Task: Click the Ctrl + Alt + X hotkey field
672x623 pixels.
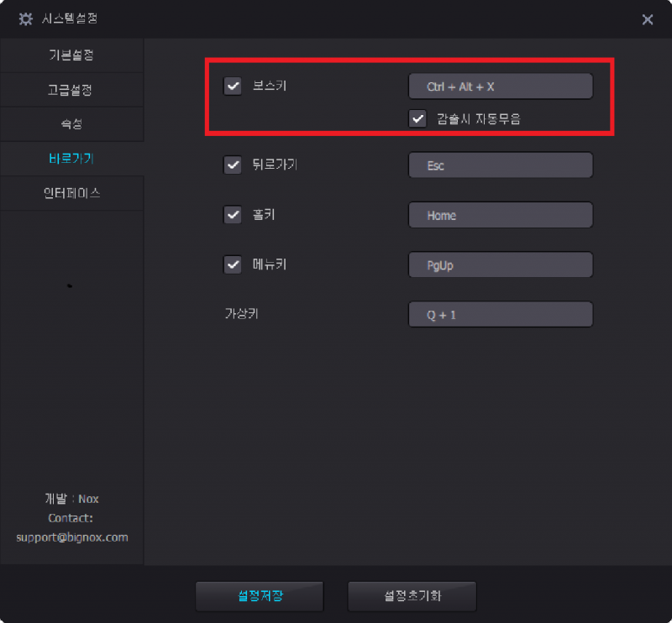Action: click(501, 86)
